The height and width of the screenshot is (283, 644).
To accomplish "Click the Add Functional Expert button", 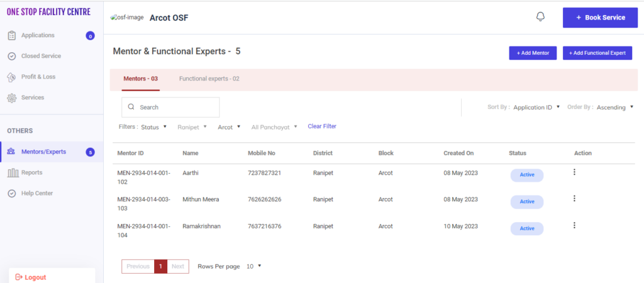I will [x=597, y=53].
